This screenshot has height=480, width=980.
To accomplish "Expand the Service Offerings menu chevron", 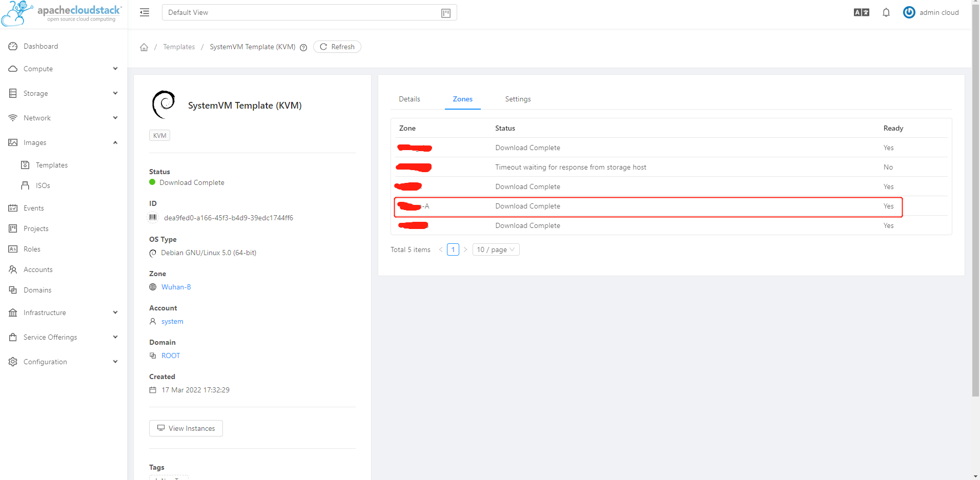I will coord(115,337).
